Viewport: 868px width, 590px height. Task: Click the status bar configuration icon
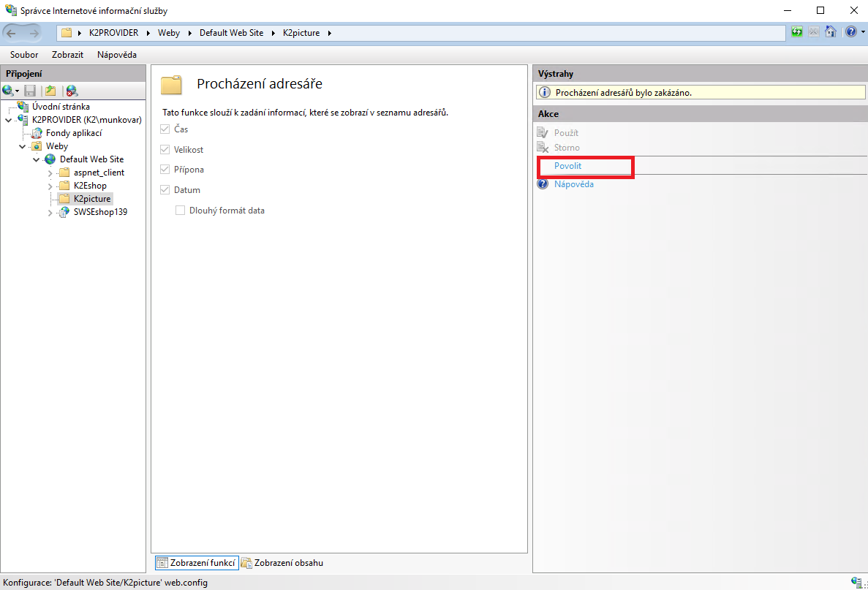[x=856, y=582]
